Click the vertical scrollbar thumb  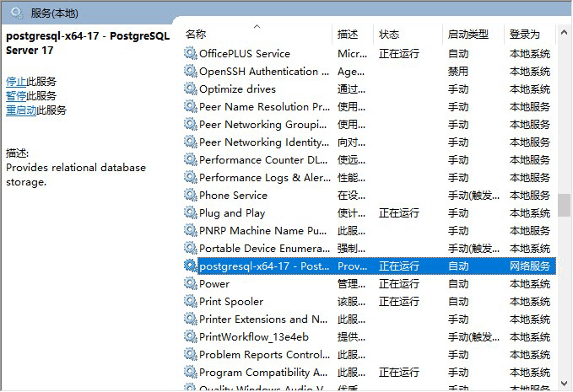tap(564, 205)
